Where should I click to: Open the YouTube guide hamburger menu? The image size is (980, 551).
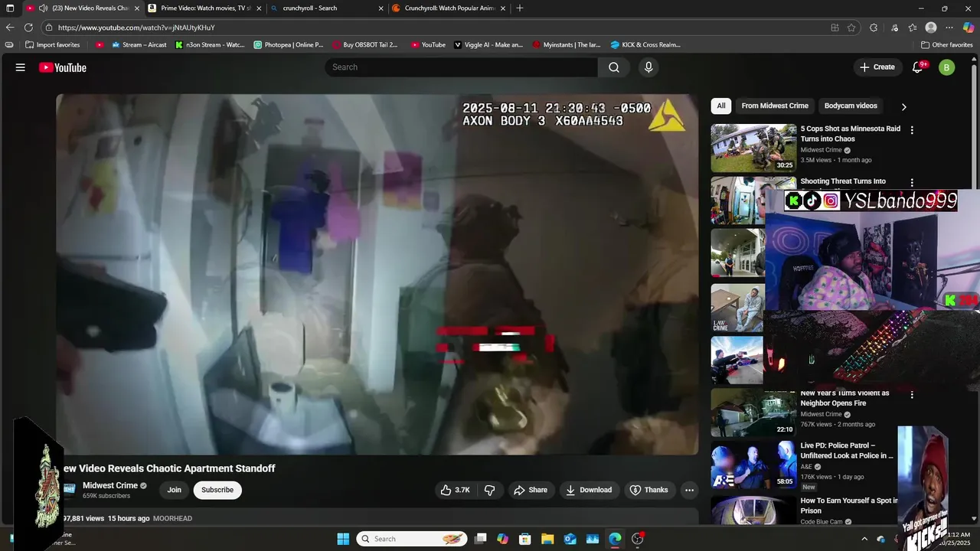[x=21, y=67]
